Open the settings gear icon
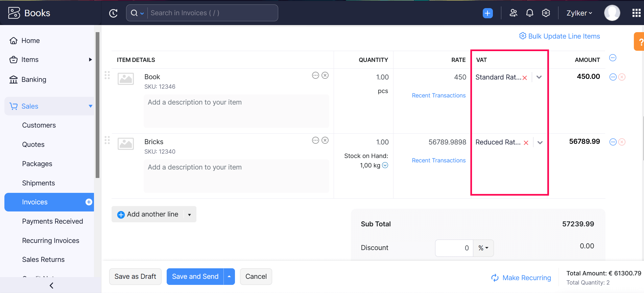Image resolution: width=644 pixels, height=293 pixels. coord(546,13)
